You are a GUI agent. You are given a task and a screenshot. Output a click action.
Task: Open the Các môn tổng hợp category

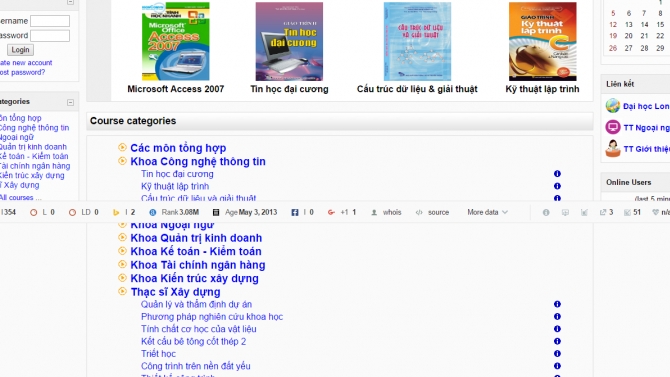pos(178,148)
